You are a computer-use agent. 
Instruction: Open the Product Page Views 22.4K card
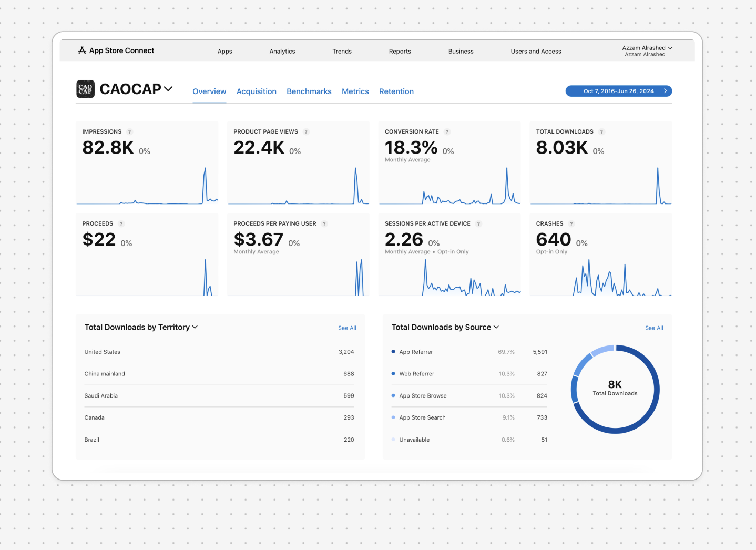click(298, 163)
